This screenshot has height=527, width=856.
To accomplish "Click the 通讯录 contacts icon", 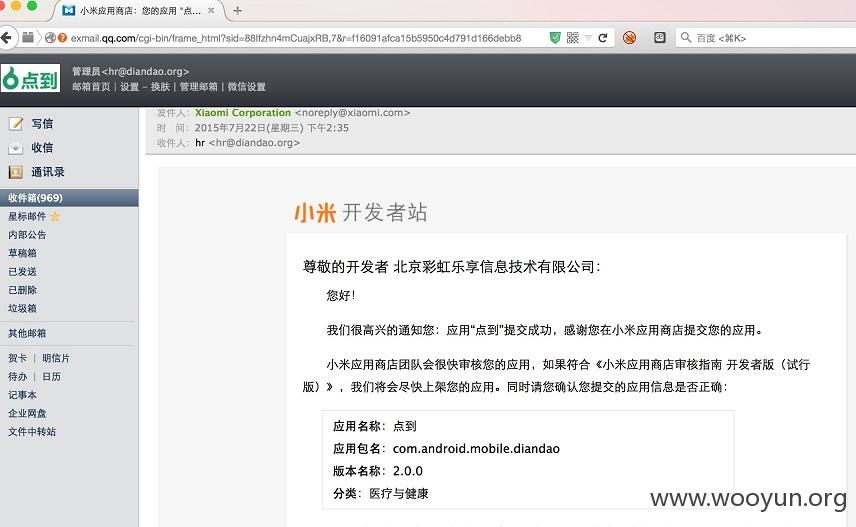I will coord(16,172).
